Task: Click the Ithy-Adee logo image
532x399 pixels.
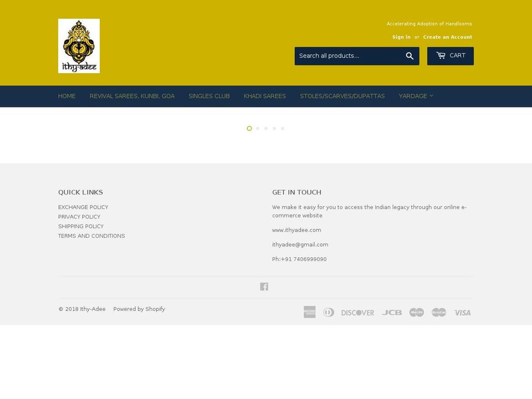Action: pyautogui.click(x=79, y=46)
